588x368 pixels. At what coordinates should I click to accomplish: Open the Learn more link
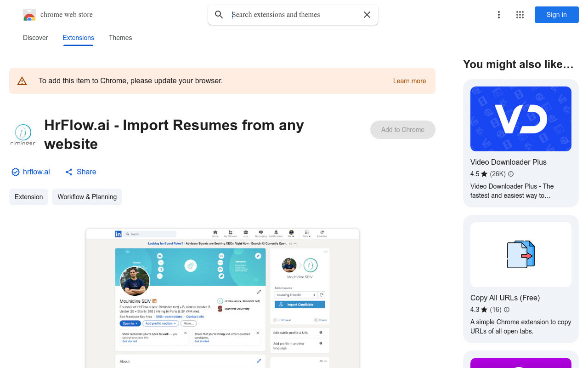tap(409, 81)
